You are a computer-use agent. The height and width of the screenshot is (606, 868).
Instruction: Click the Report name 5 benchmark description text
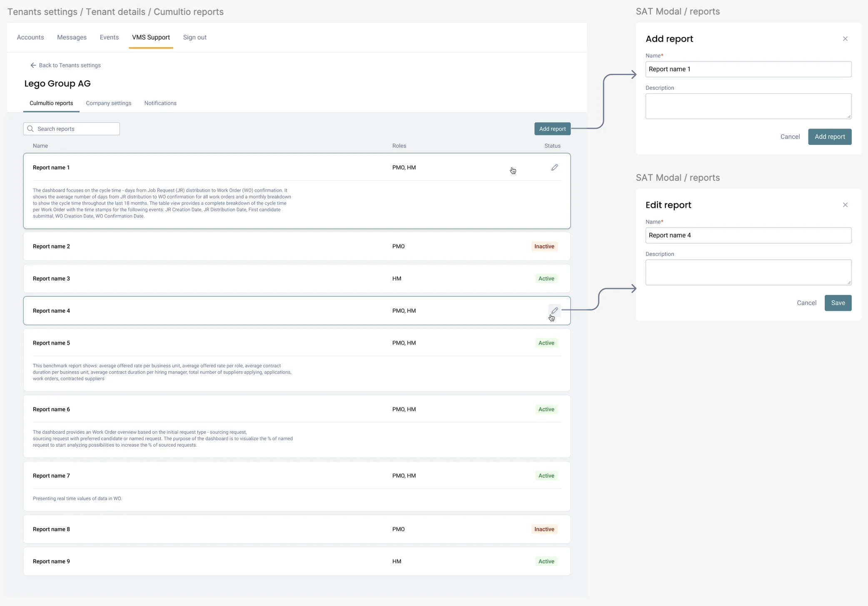[162, 372]
